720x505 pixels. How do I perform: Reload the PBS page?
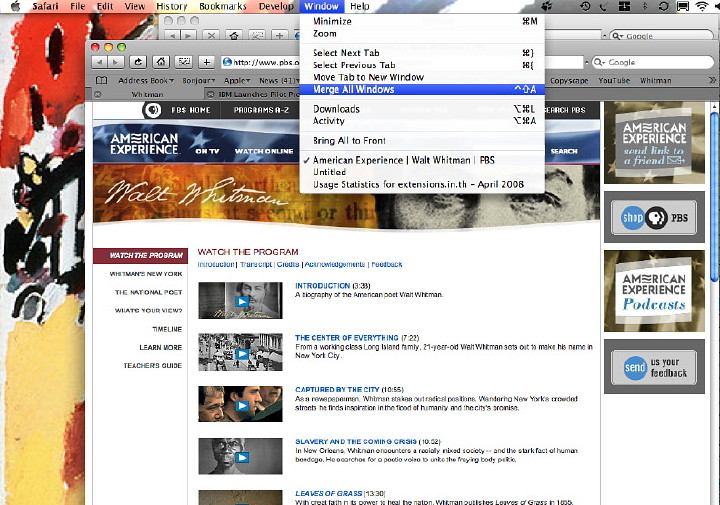click(x=138, y=62)
